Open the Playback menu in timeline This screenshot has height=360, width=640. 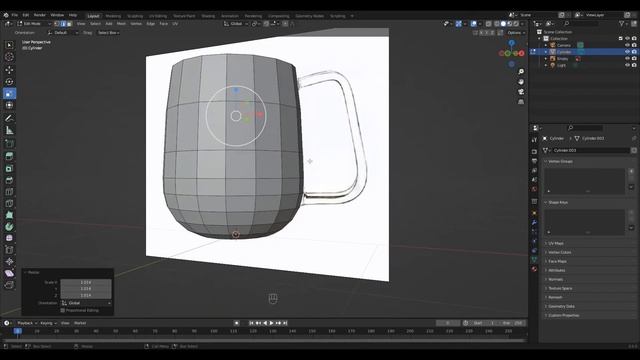27,323
